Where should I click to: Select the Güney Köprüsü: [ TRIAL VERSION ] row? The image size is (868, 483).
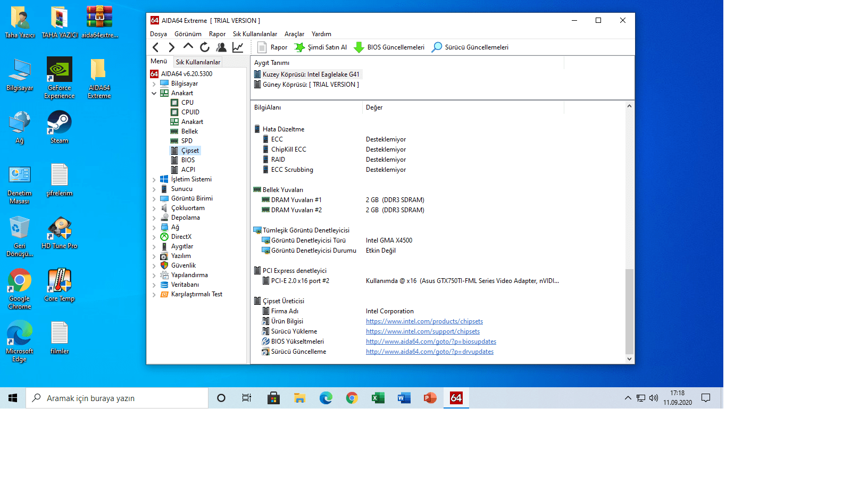(x=306, y=85)
